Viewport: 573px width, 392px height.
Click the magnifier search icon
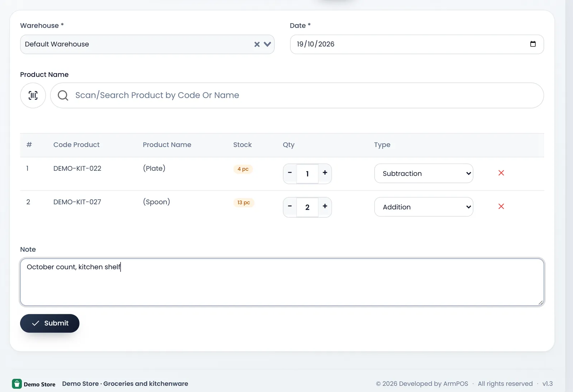(x=63, y=95)
